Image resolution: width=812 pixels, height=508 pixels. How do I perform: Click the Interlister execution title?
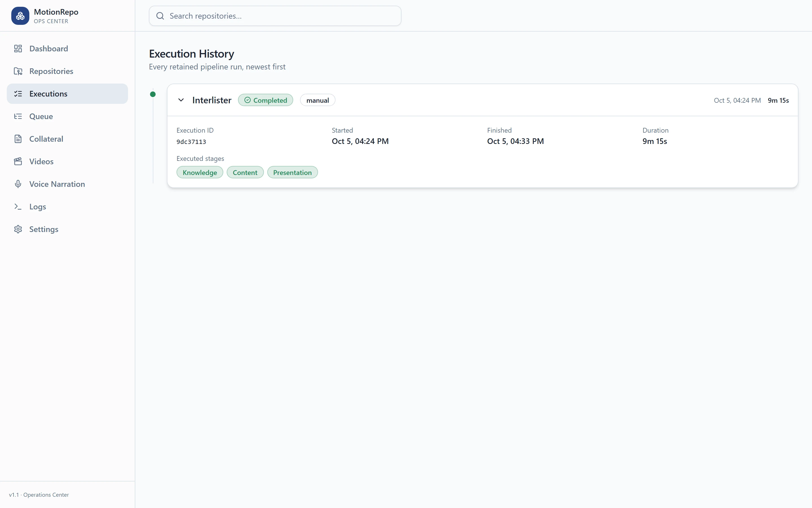point(212,100)
